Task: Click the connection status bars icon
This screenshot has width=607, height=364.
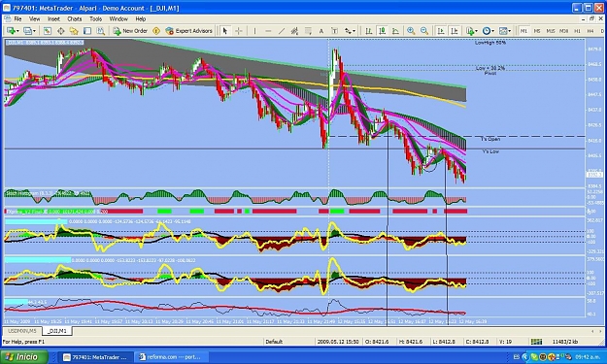Action: tap(536, 342)
